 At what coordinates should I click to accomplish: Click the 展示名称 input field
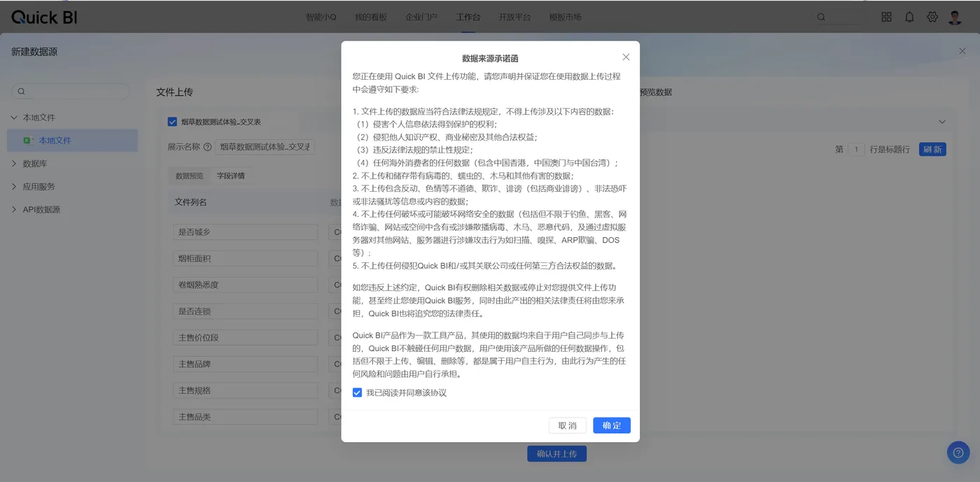click(x=265, y=148)
